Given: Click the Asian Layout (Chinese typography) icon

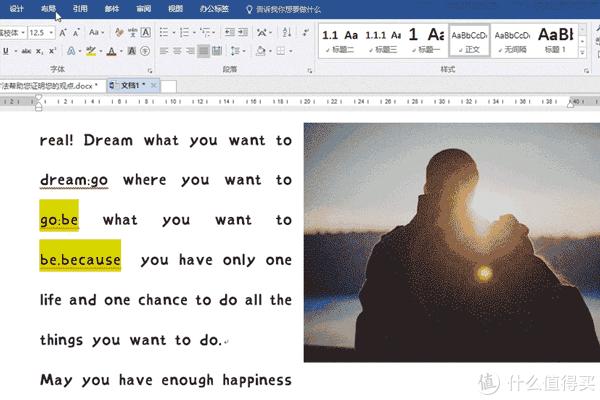Looking at the screenshot, I should (x=262, y=33).
